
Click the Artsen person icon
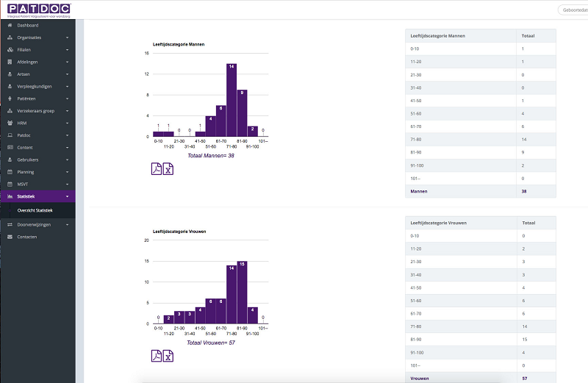pos(10,74)
